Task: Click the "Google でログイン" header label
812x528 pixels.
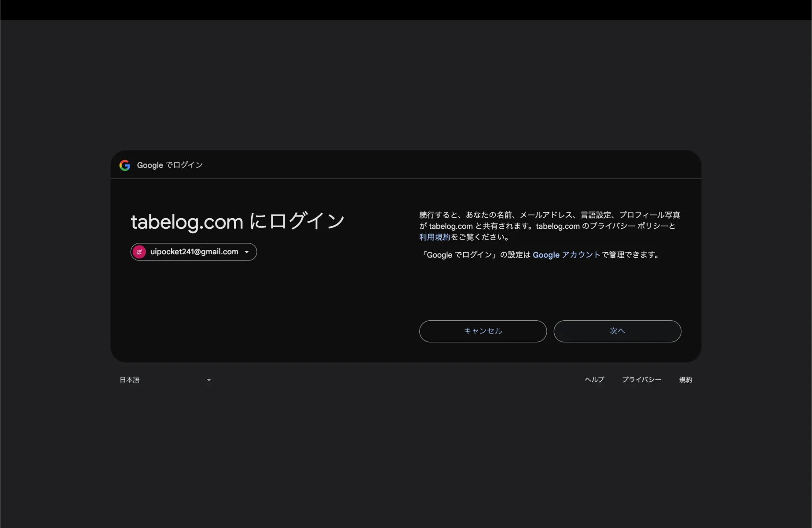Action: click(x=170, y=165)
